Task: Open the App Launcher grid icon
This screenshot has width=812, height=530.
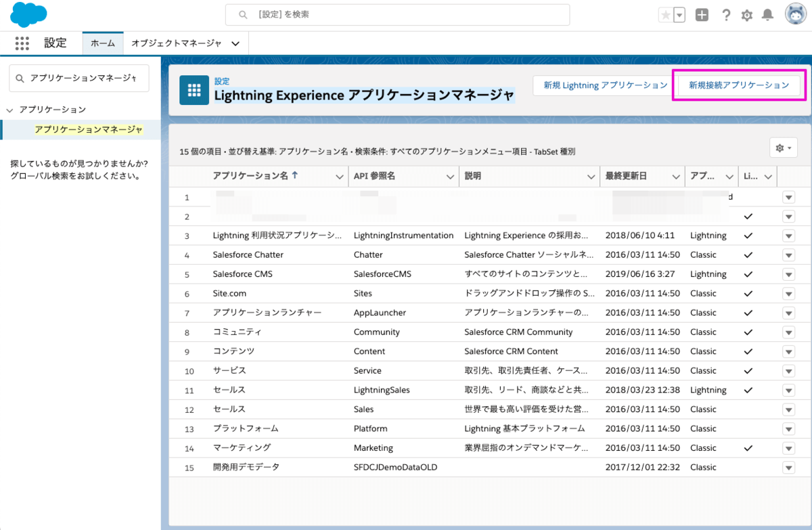Action: [22, 43]
